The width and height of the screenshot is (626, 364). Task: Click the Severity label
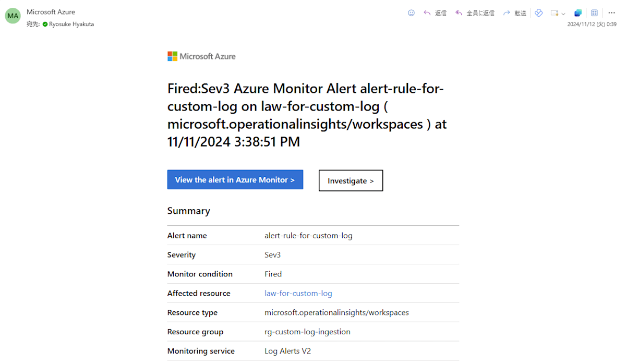(182, 254)
